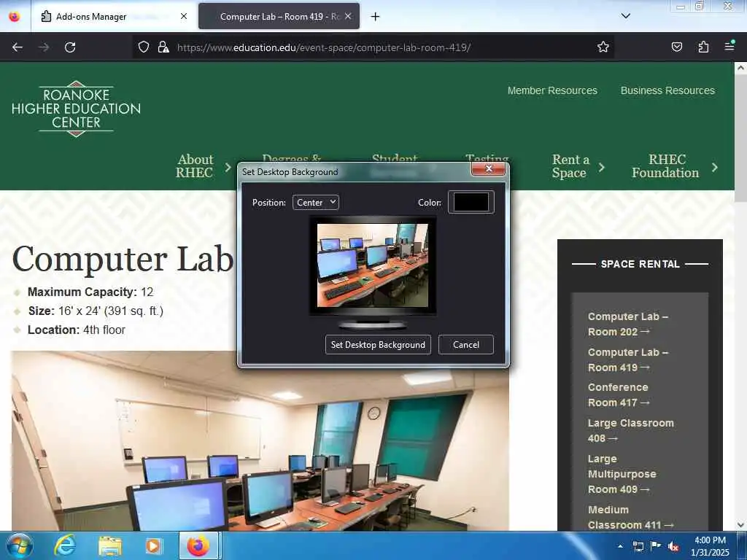Click the forward arrow navigation button
This screenshot has width=747, height=560.
coord(44,47)
